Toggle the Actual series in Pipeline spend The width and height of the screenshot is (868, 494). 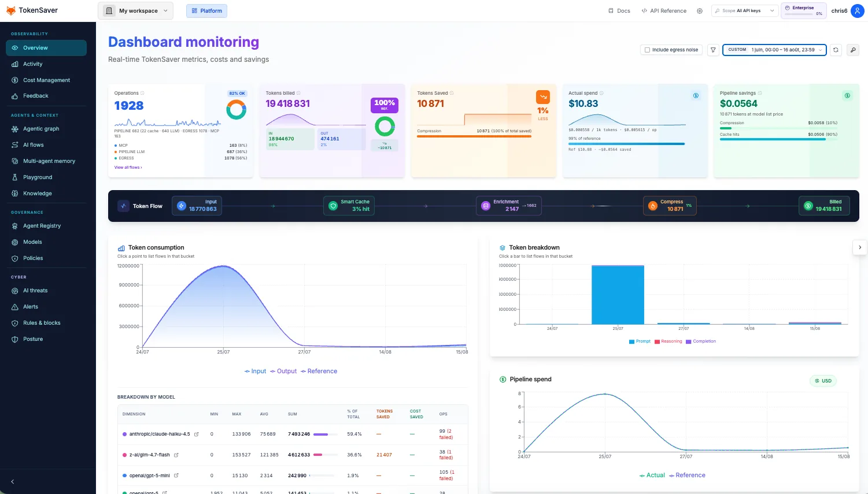[652, 476]
